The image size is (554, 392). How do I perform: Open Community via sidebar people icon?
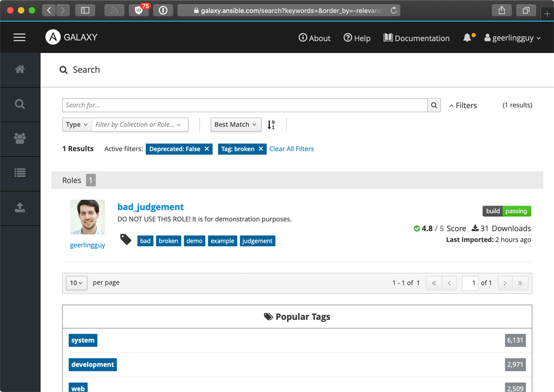pos(20,138)
